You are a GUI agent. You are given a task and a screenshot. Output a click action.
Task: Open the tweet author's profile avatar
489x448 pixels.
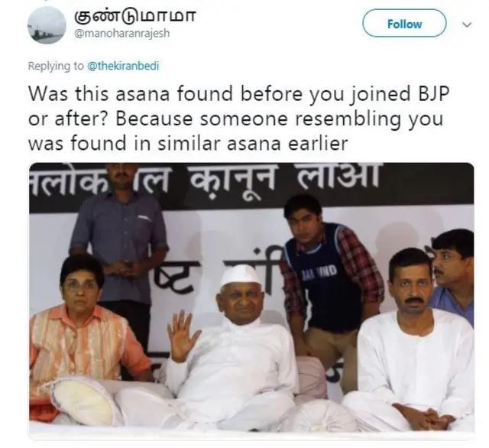click(47, 24)
